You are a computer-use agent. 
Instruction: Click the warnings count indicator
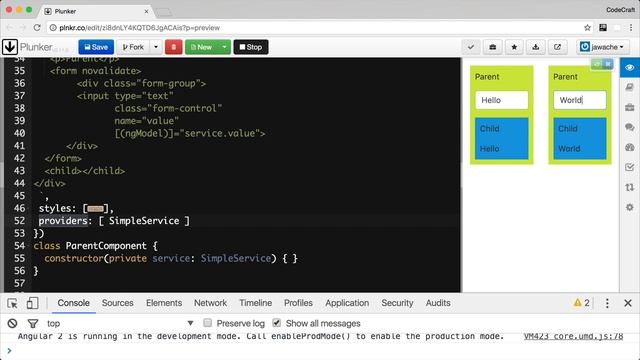coord(582,303)
